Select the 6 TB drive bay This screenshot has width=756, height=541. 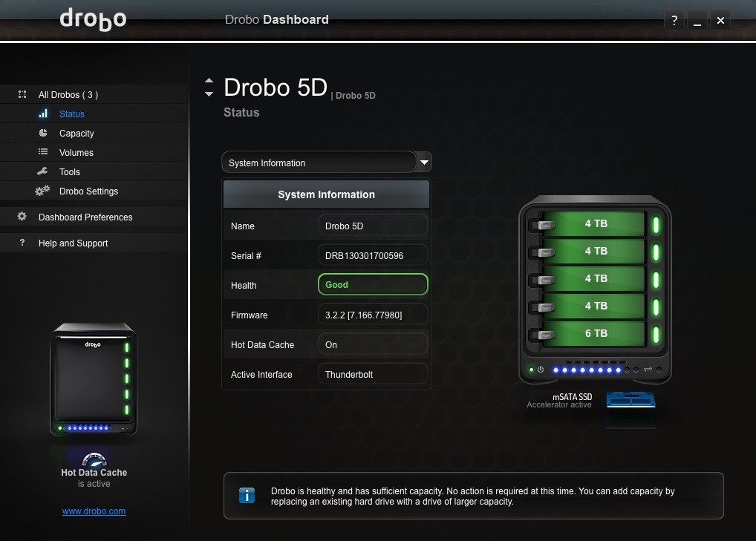pos(594,333)
